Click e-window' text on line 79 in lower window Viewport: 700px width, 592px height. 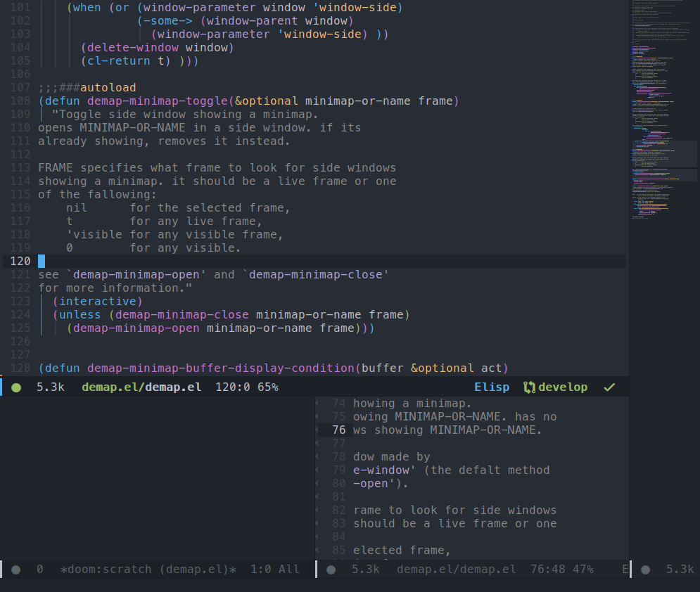[x=384, y=470]
